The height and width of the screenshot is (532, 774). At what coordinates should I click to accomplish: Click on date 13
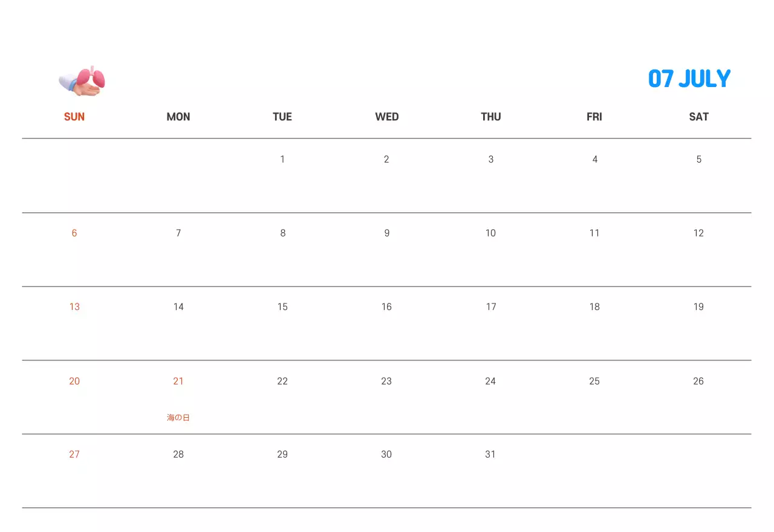click(x=74, y=307)
